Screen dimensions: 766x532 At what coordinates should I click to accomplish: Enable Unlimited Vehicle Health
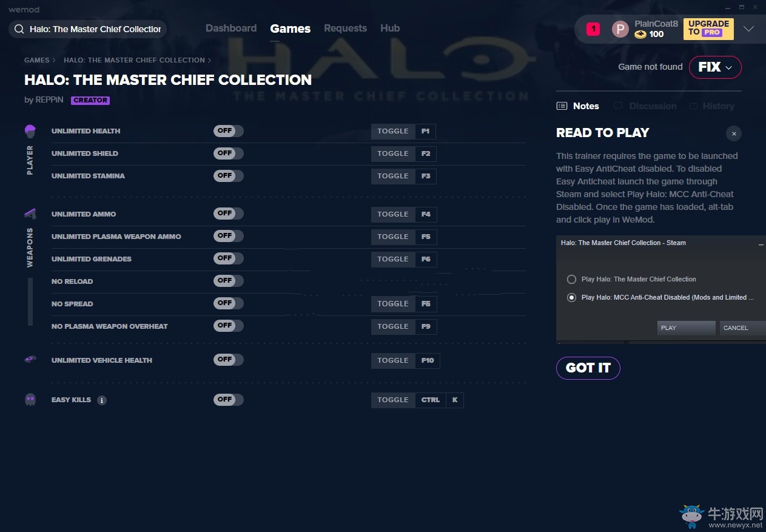click(x=228, y=360)
